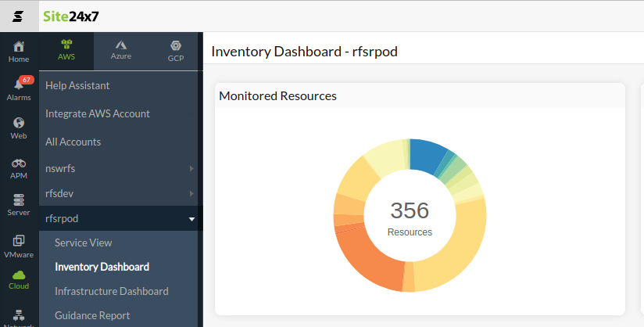Collapse the rfsrpod account arrow
The height and width of the screenshot is (327, 644).
[x=191, y=219]
